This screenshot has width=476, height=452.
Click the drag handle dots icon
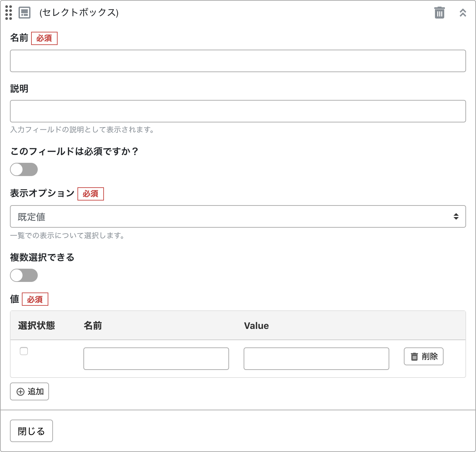point(9,13)
